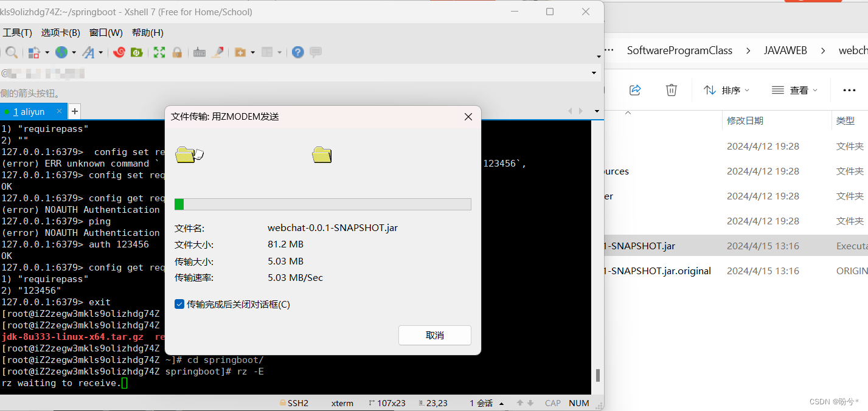The width and height of the screenshot is (868, 411).
Task: Click the source folder icon in transfer dialog
Action: pos(189,155)
